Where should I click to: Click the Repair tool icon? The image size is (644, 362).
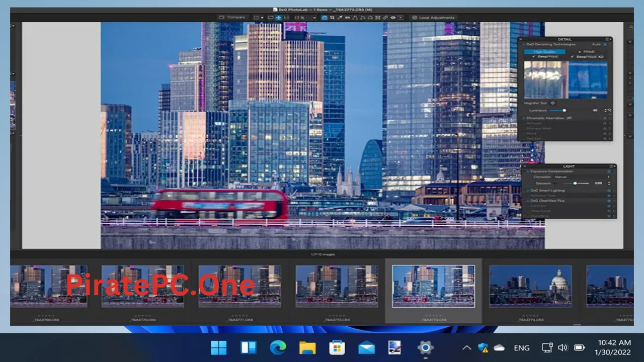click(385, 18)
